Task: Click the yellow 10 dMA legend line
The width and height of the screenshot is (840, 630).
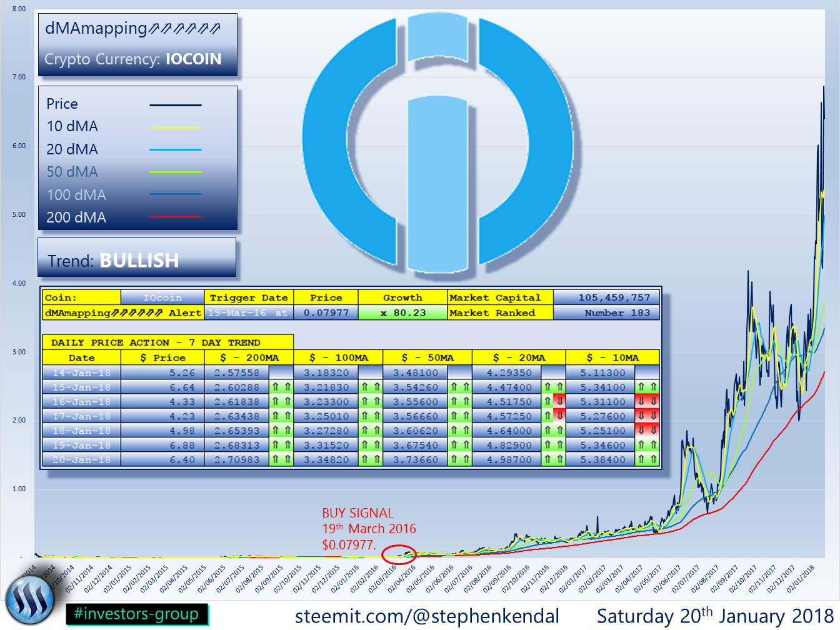Action: pyautogui.click(x=176, y=127)
